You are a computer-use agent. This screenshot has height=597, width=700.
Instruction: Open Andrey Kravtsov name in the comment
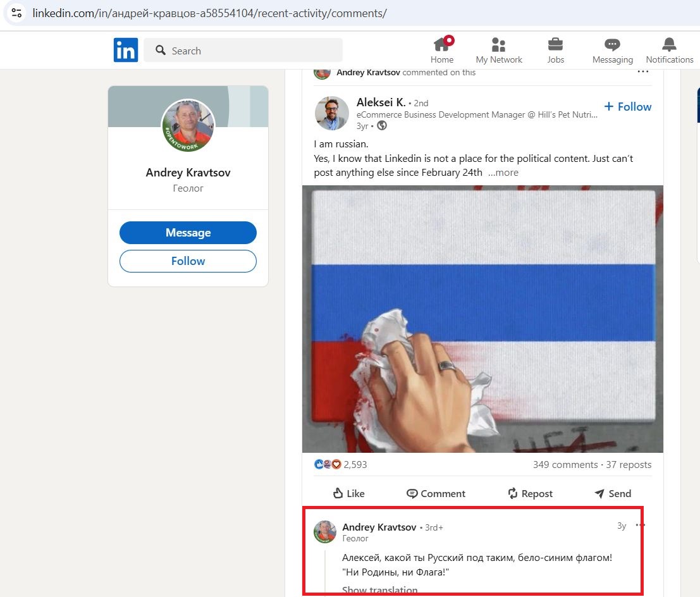[379, 527]
